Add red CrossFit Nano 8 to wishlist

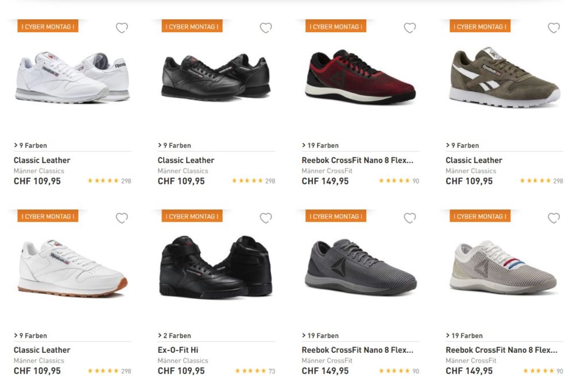410,28
